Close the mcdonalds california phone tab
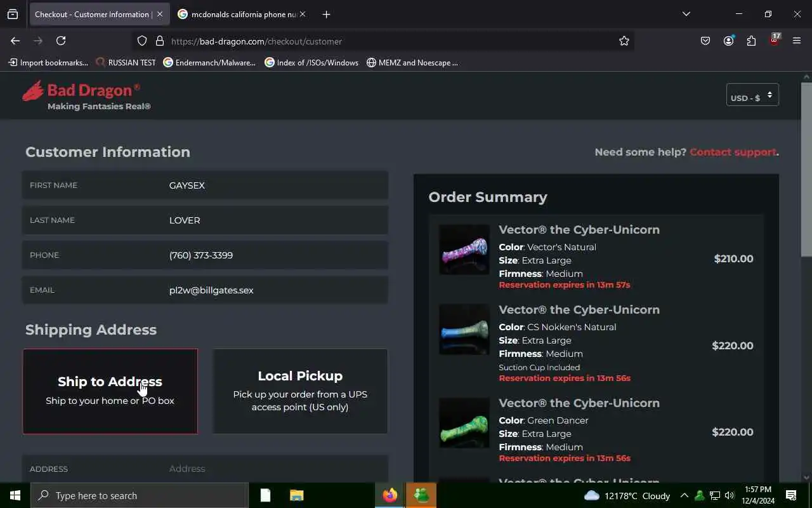812x508 pixels. [x=303, y=14]
